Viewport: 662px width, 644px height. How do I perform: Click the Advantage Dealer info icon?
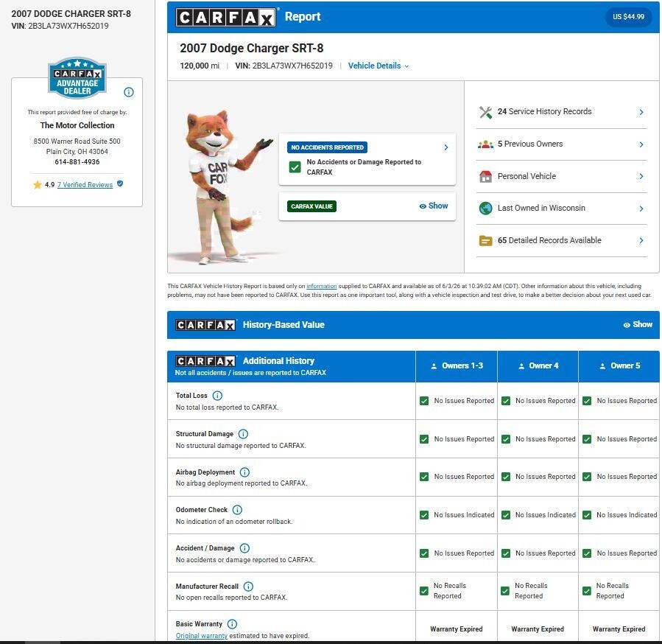(x=129, y=92)
